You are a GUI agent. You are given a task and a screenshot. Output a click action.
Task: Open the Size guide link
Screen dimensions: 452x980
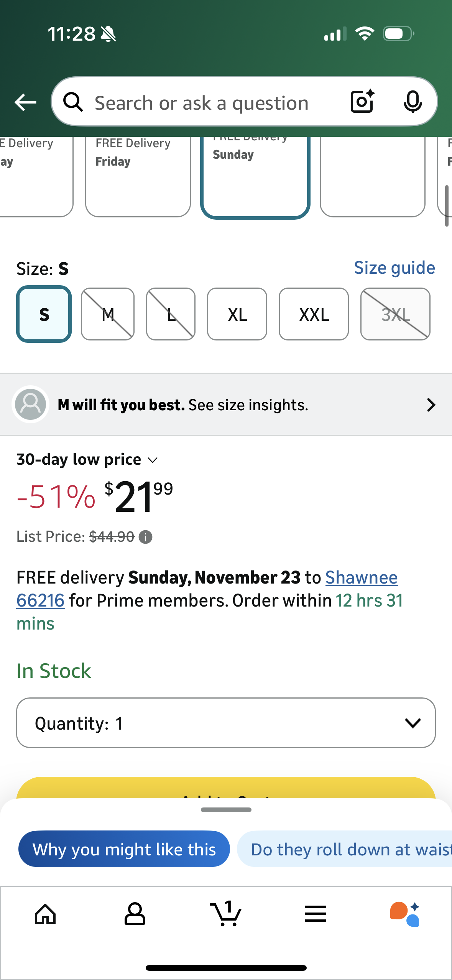click(394, 268)
